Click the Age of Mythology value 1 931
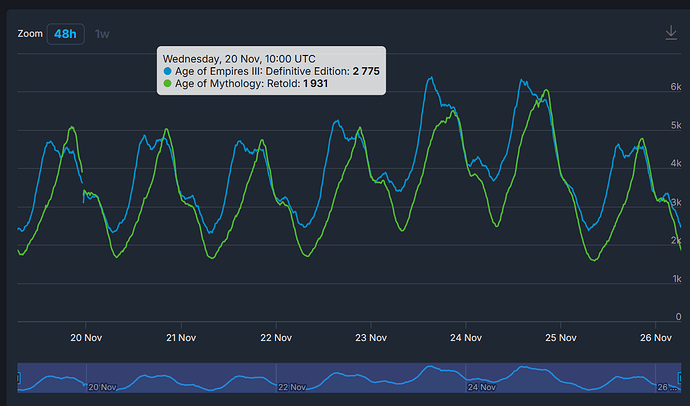This screenshot has height=406, width=690. pos(316,84)
